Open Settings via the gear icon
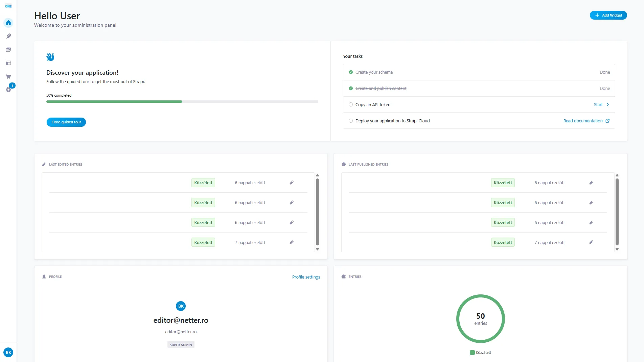This screenshot has height=362, width=644. pos(8,90)
